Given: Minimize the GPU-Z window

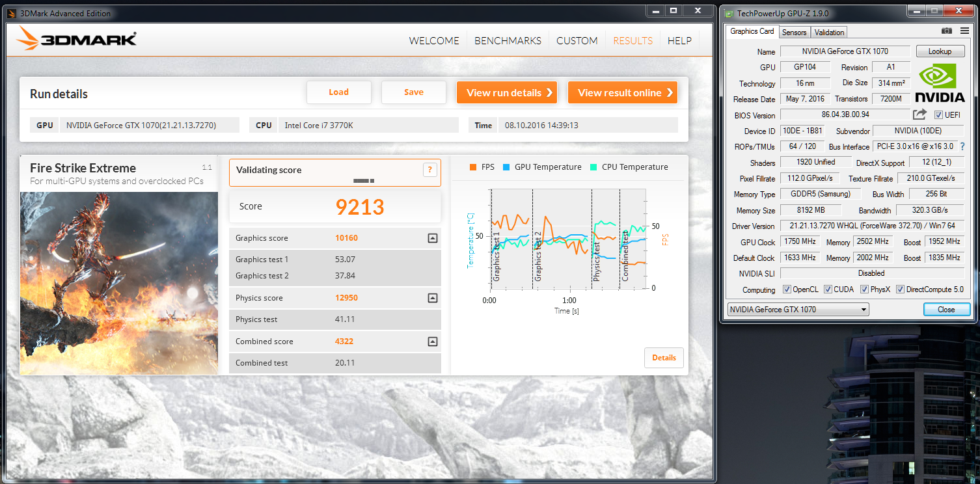Looking at the screenshot, I should coord(918,12).
